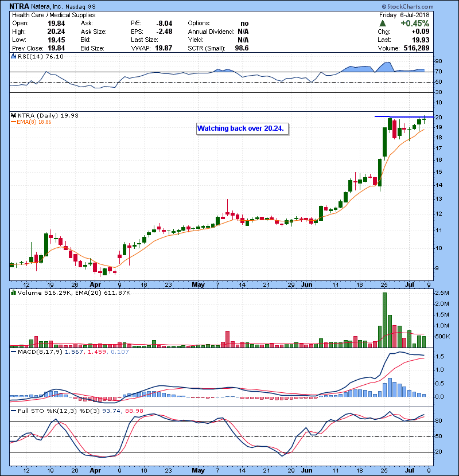Viewport: 459px width, 476px height.
Task: Click the Last value 19.93 in the header
Action: tap(421, 40)
